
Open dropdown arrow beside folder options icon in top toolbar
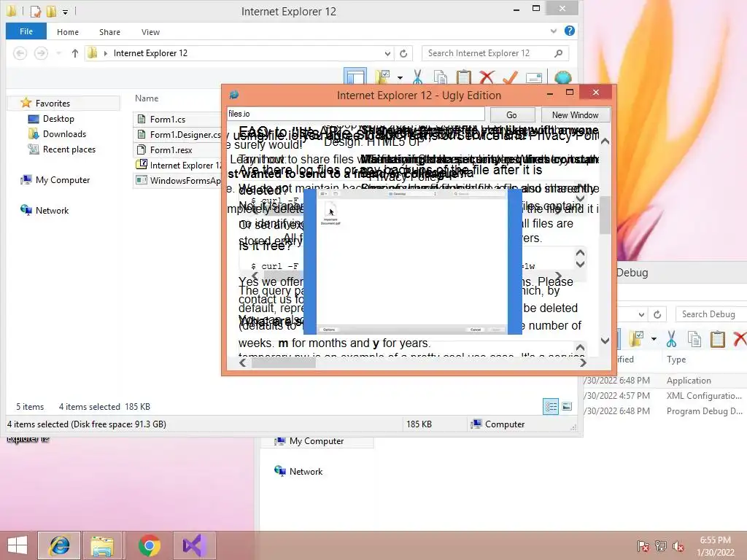click(x=400, y=78)
